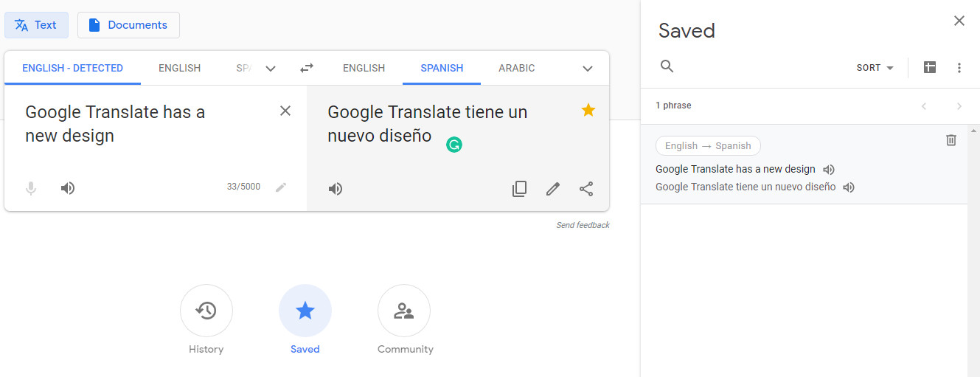
Task: Select Spanish target language tab
Action: [x=442, y=68]
